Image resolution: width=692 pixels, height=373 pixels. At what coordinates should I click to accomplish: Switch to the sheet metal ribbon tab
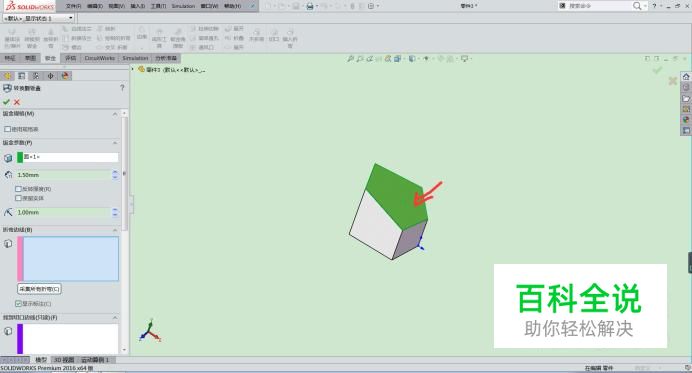click(x=50, y=58)
